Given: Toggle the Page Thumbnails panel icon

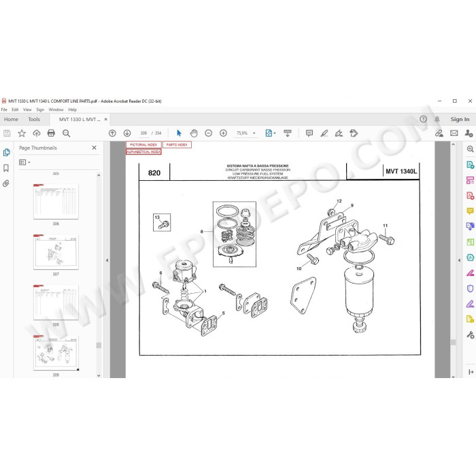Looking at the screenshot, I should click(6, 152).
